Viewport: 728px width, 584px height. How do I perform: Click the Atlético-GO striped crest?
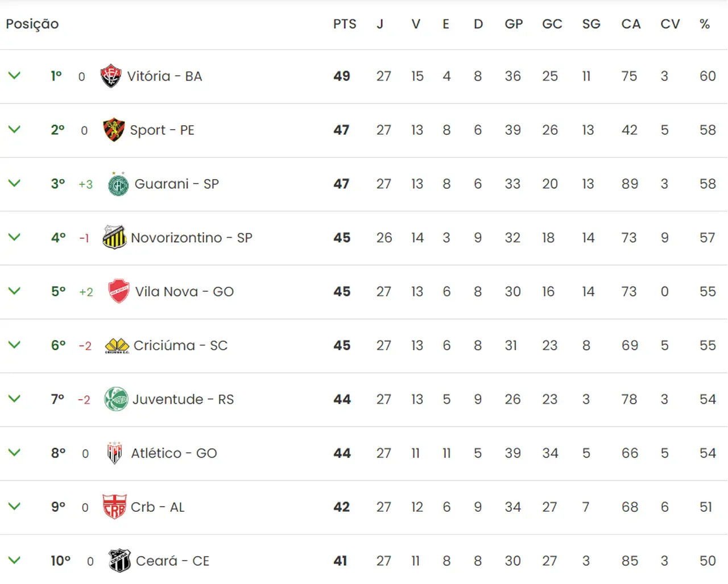coord(115,453)
